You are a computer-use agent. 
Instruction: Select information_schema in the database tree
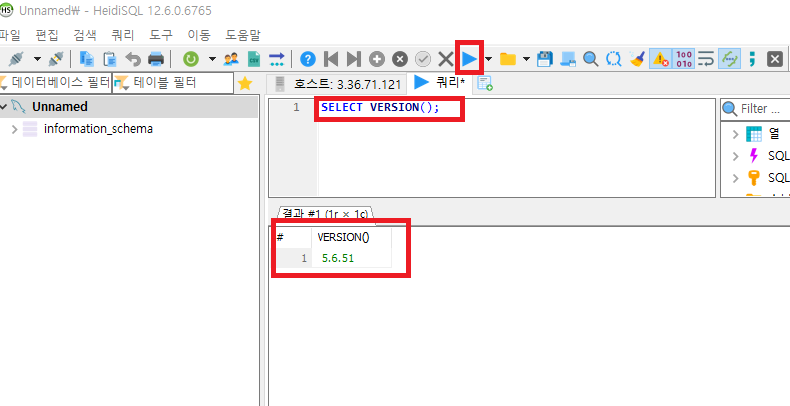point(98,128)
